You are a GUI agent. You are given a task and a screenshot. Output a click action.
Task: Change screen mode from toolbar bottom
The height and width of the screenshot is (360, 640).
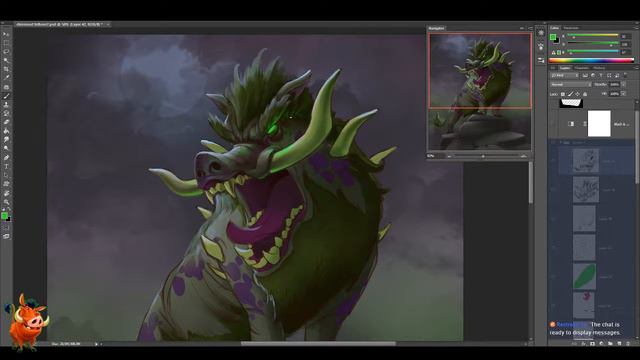6,236
